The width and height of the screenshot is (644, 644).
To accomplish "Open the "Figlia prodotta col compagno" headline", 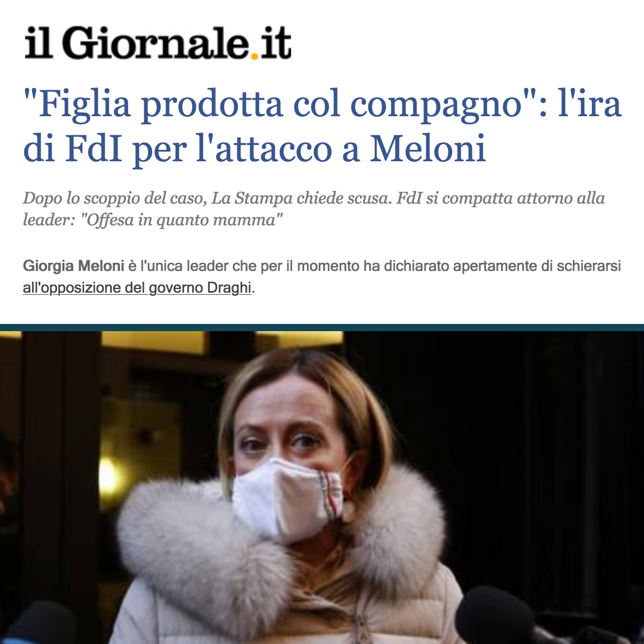I will (x=323, y=125).
